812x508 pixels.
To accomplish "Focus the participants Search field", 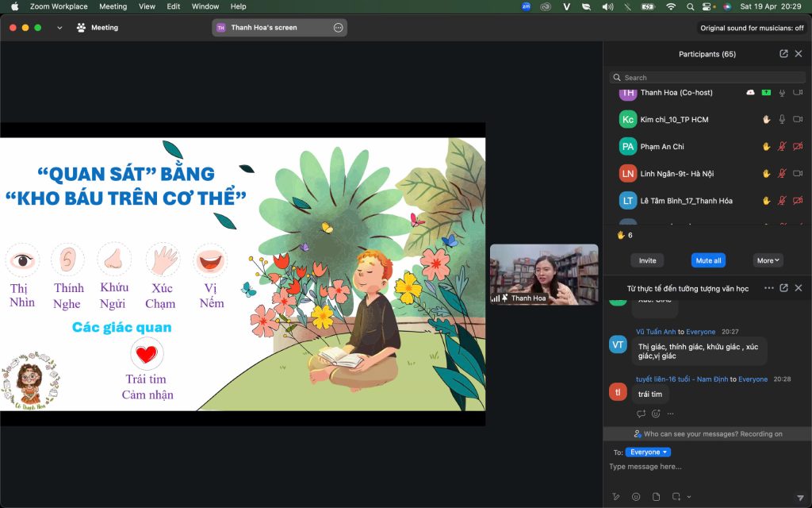I will (x=706, y=78).
